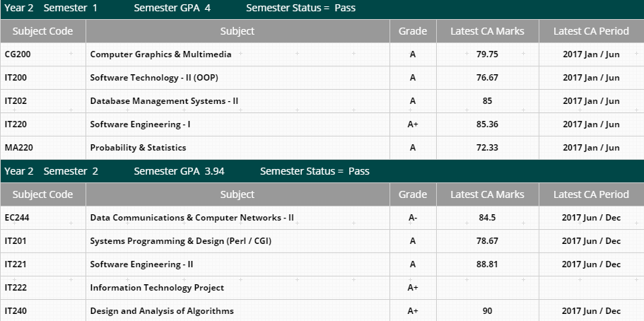Click the Grade column header in Semester 1

(413, 31)
